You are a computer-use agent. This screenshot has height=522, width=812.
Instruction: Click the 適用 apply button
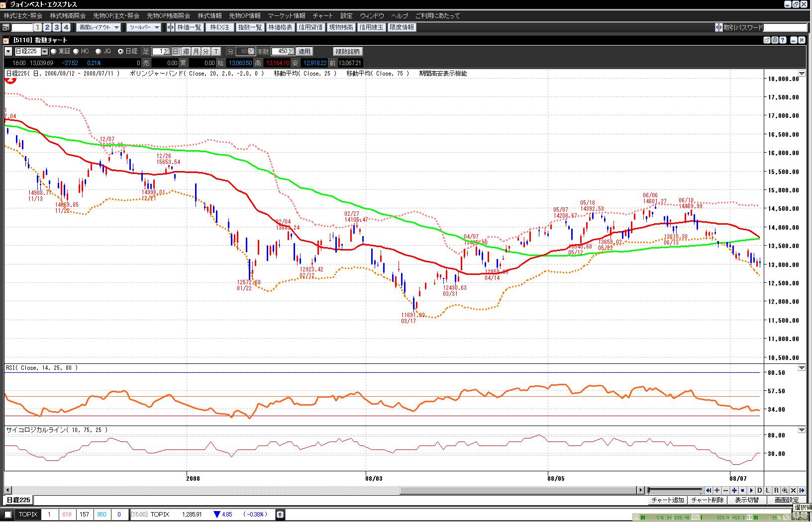pos(304,51)
